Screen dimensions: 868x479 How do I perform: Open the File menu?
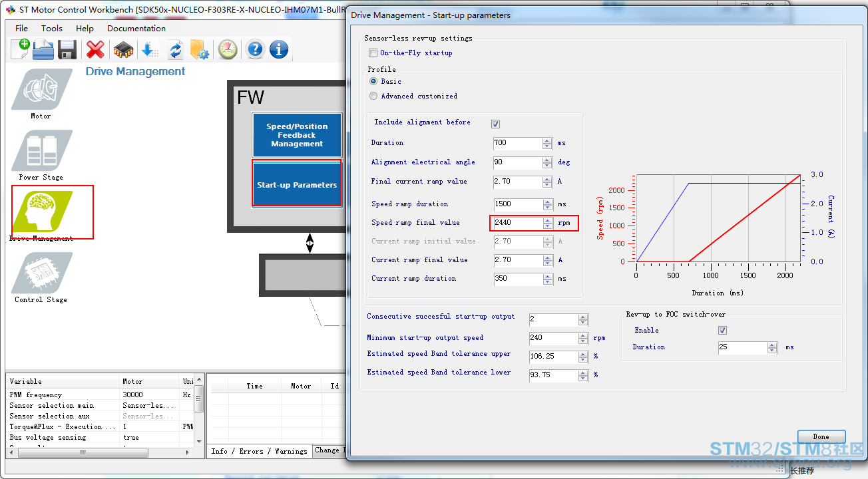(21, 28)
